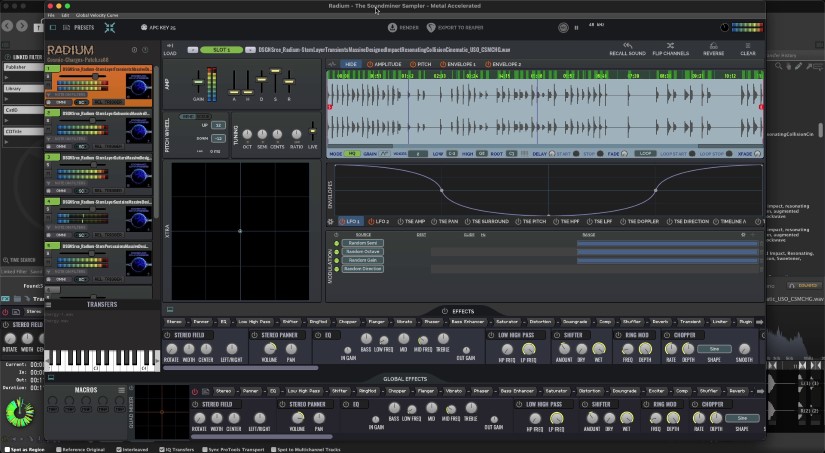Click the Clear sample icon
This screenshot has width=825, height=453.
pos(747,46)
